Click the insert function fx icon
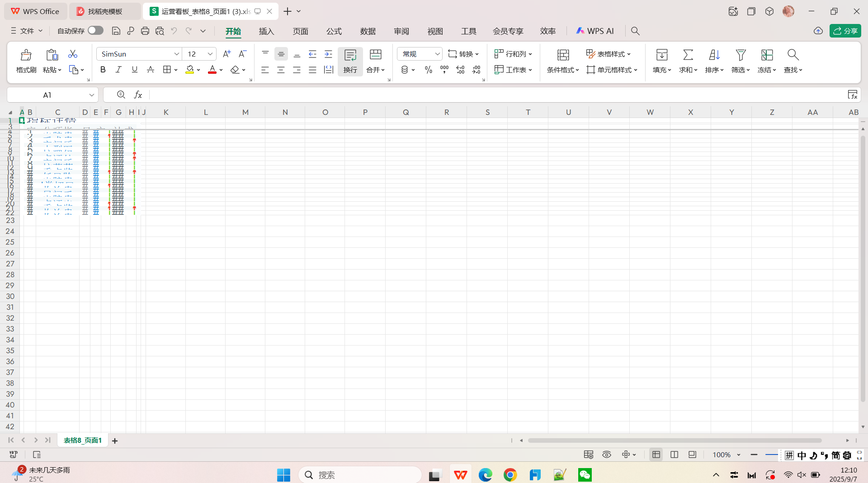The height and width of the screenshot is (483, 868). 138,95
